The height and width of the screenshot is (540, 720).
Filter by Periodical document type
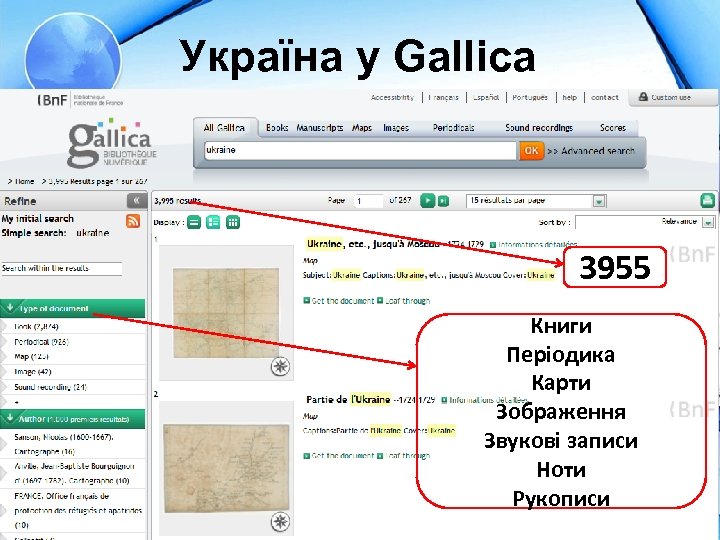pyautogui.click(x=41, y=342)
